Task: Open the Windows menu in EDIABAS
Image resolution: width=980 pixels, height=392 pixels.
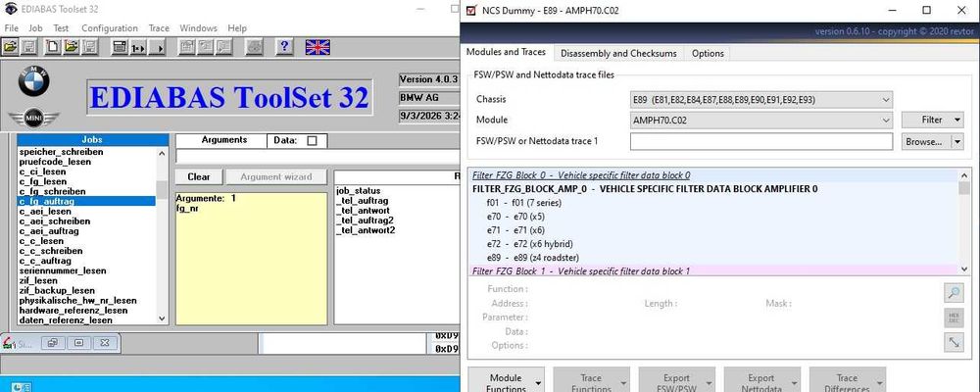Action: pos(198,28)
